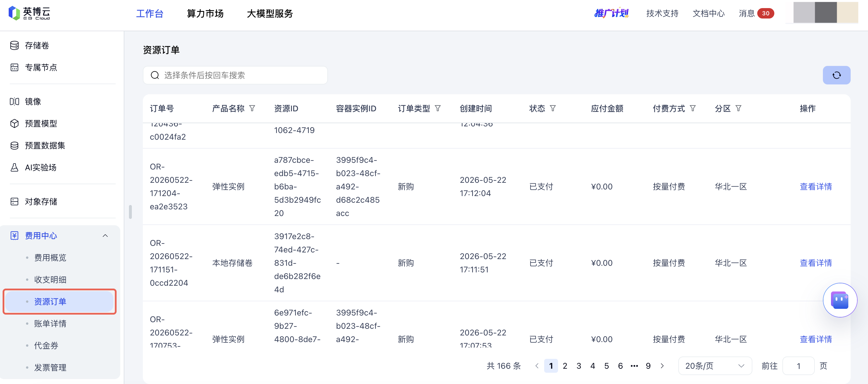This screenshot has width=868, height=384.
Task: Go to page 3
Action: coord(579,366)
